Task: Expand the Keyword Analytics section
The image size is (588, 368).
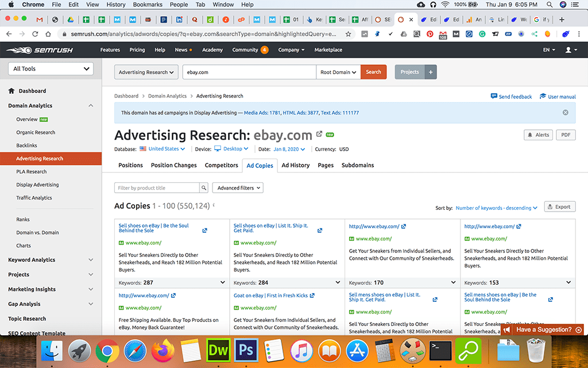Action: pos(91,259)
